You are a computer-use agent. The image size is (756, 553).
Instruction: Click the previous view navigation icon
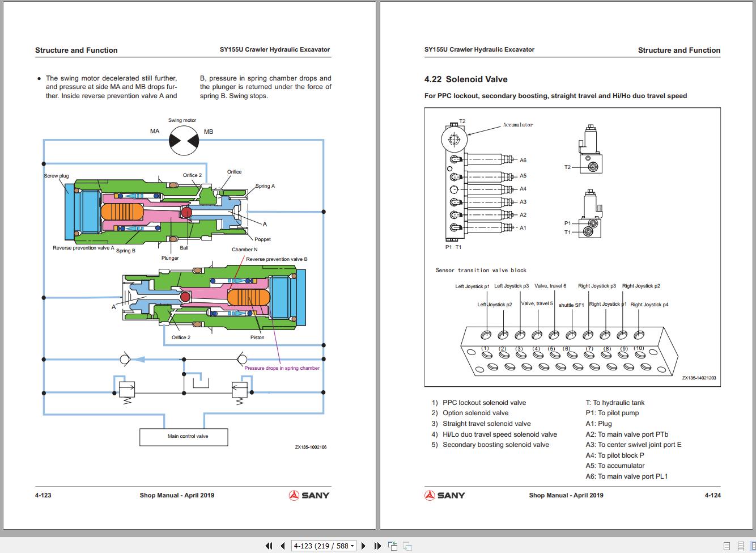393,546
